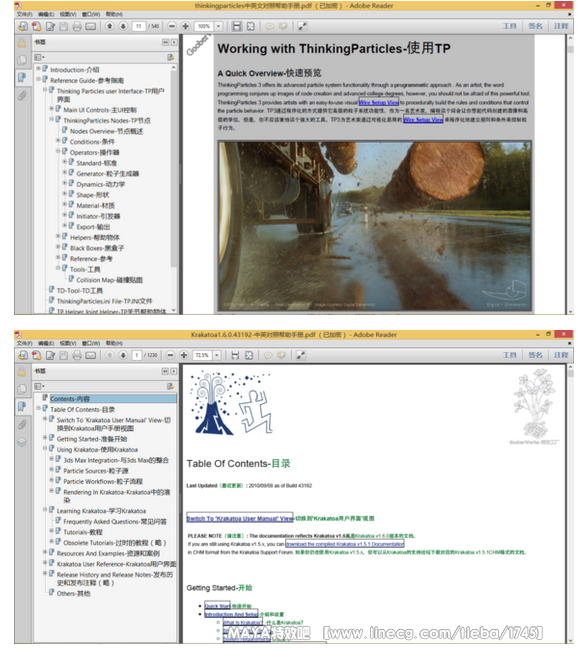Open attachments paperclip pane in thinkingparticles window
The width and height of the screenshot is (577, 650).
(22, 96)
